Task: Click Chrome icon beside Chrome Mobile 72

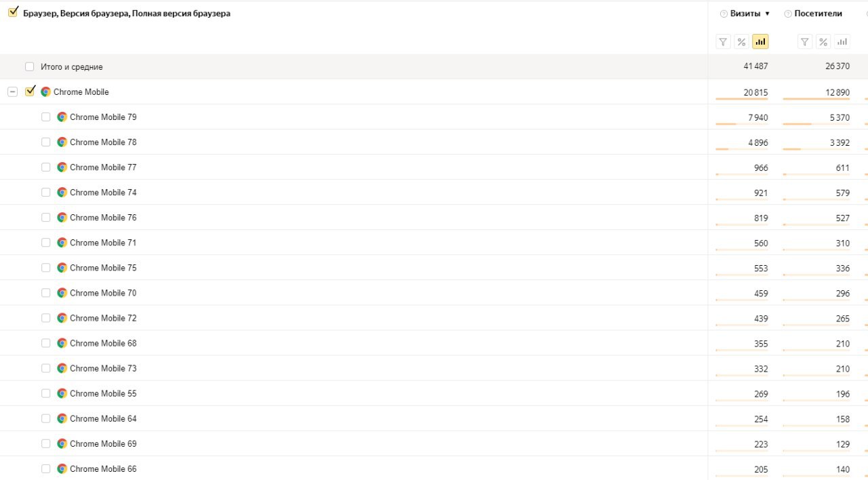Action: pyautogui.click(x=62, y=317)
